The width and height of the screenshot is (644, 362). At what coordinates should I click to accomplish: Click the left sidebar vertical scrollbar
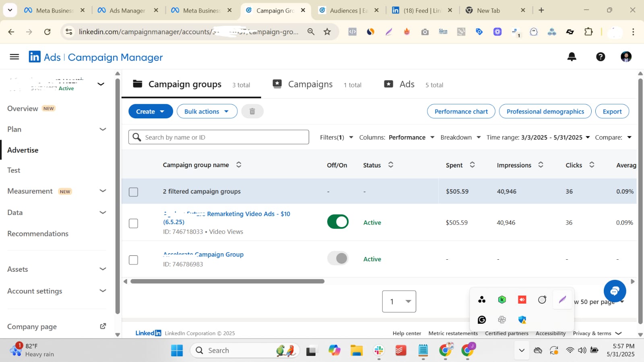pyautogui.click(x=118, y=196)
